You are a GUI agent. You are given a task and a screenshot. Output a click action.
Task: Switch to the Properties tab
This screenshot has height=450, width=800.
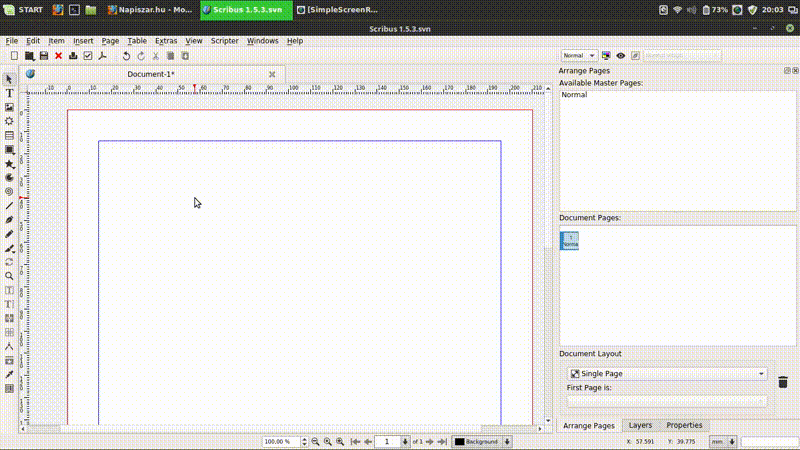684,426
